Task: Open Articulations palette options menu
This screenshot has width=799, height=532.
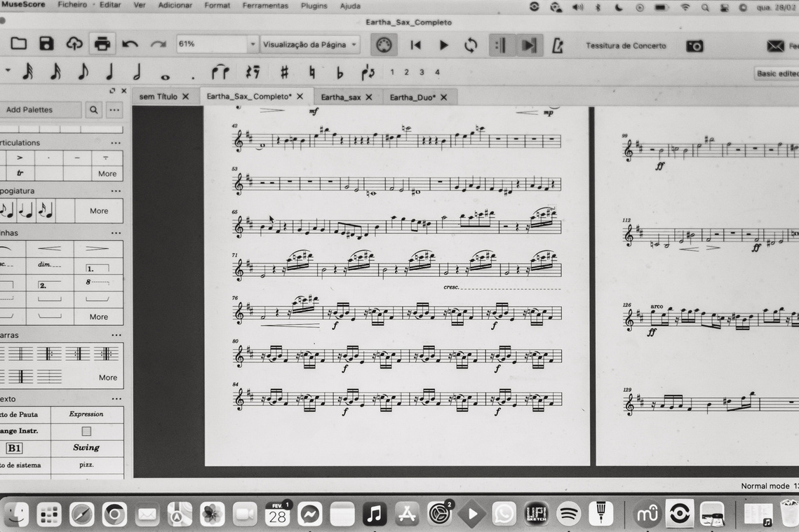Action: click(x=116, y=143)
